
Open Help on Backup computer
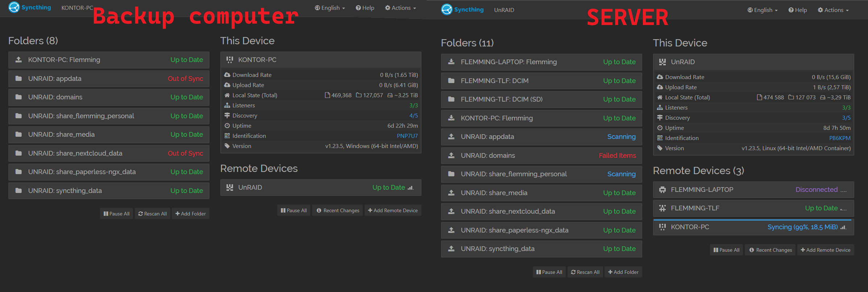click(x=365, y=8)
